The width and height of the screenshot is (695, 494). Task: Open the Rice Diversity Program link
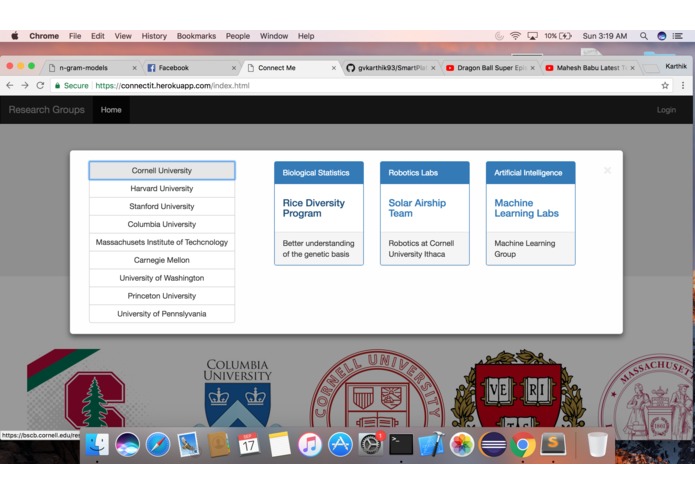click(x=313, y=208)
